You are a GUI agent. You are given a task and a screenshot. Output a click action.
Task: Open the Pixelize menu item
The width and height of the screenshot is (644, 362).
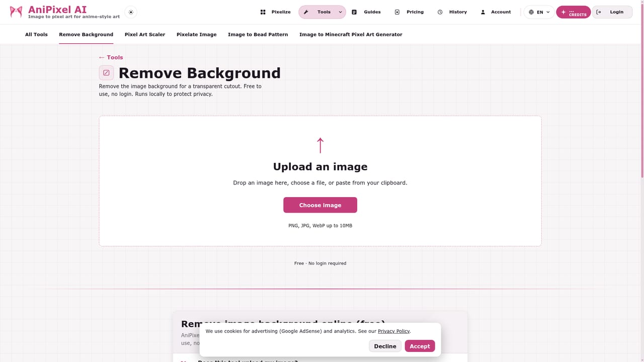(276, 12)
